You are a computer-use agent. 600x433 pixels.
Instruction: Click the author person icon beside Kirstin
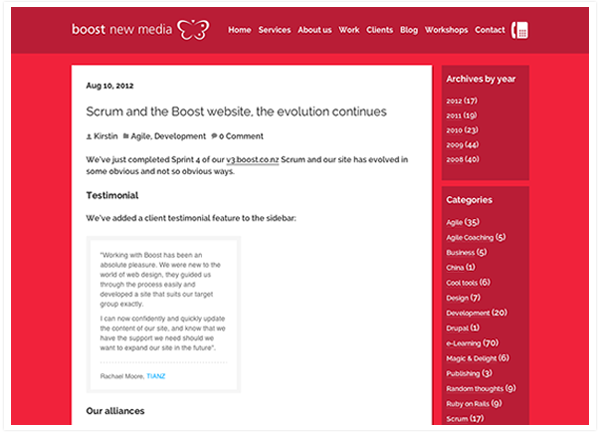tap(89, 136)
